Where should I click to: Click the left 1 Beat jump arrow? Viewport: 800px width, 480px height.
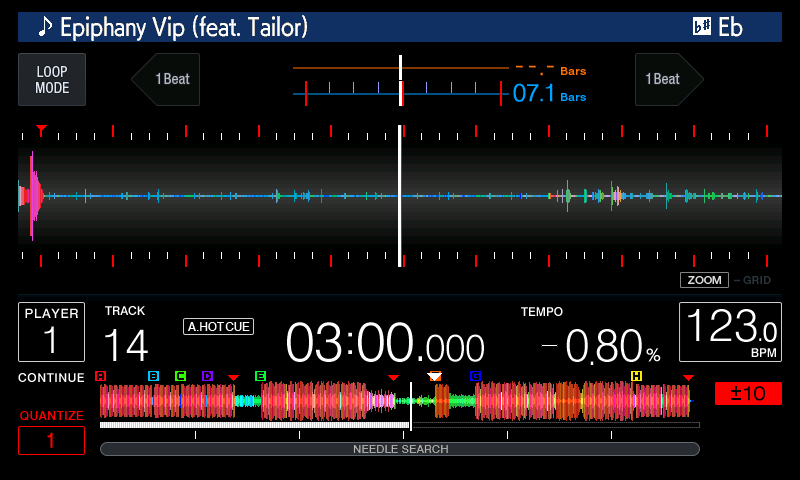[x=166, y=80]
